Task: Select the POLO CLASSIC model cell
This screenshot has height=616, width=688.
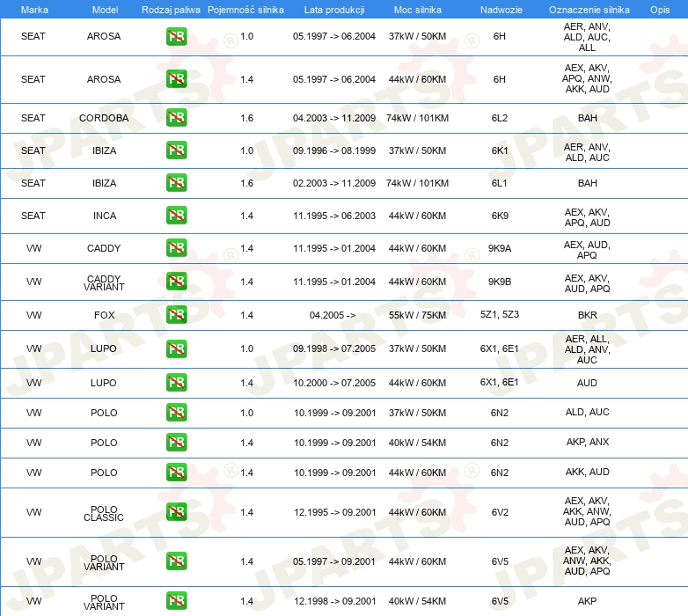Action: (104, 513)
